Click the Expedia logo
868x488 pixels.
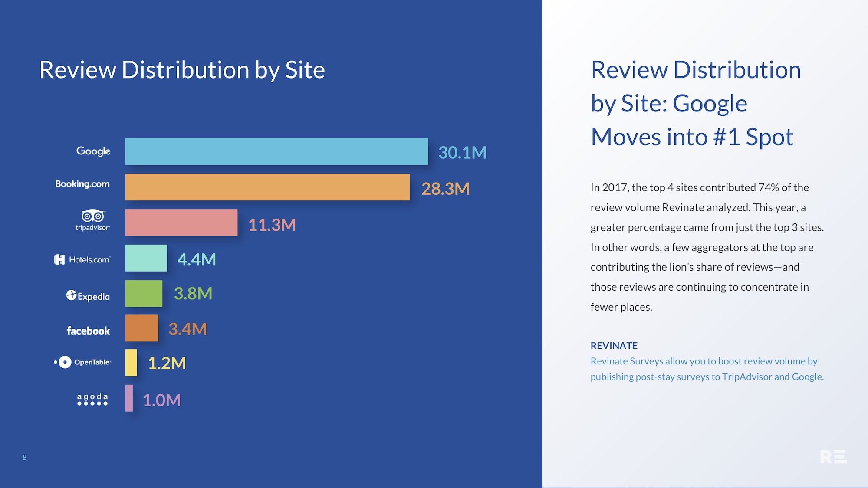(x=88, y=296)
